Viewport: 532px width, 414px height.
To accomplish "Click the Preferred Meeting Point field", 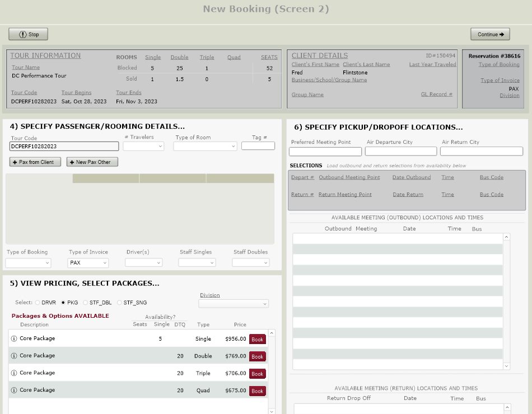I will tap(325, 152).
